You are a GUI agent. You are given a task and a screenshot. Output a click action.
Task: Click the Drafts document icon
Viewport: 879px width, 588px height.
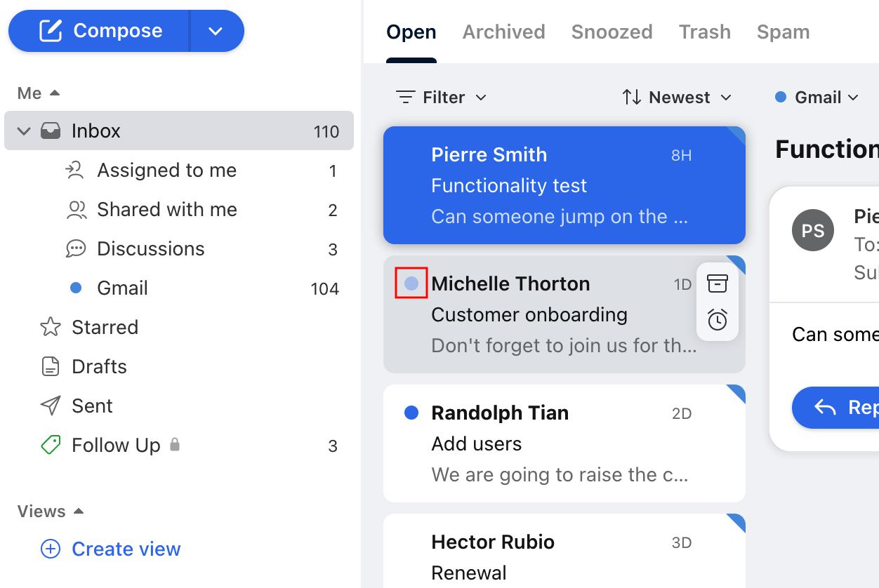coord(50,366)
